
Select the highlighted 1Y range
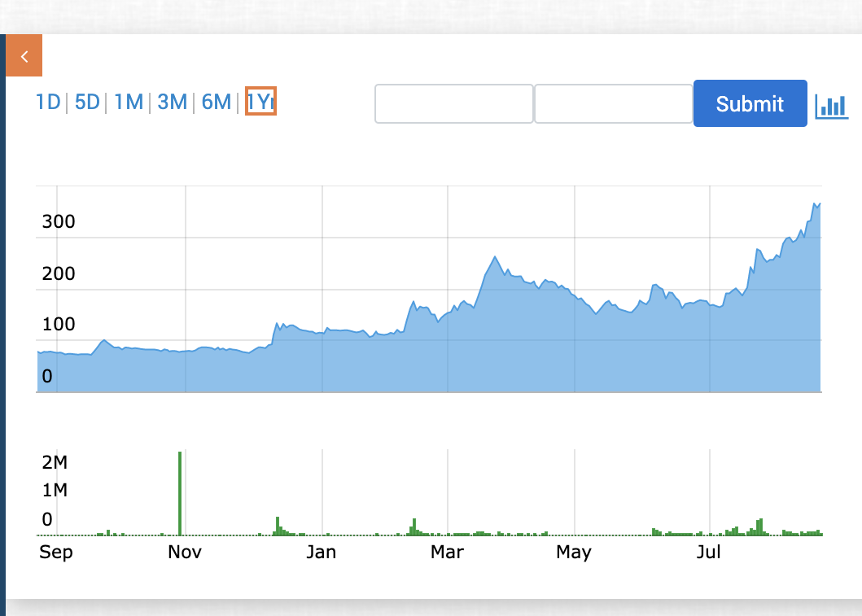261,102
